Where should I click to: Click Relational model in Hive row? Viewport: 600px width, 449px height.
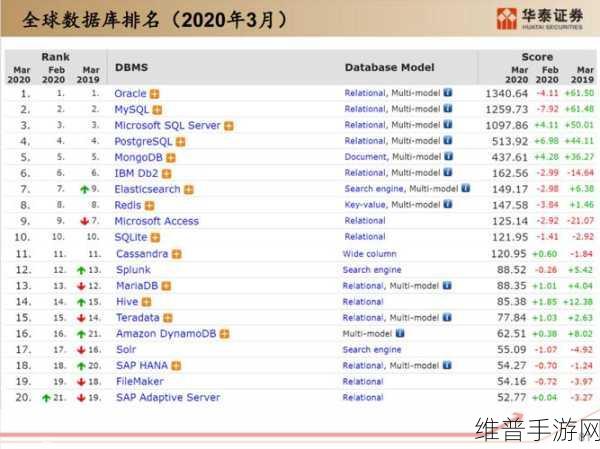[x=363, y=302]
